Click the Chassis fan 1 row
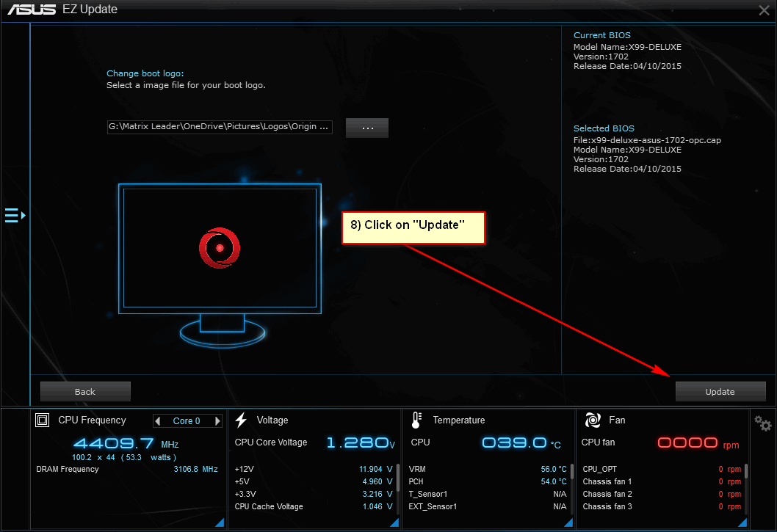This screenshot has height=532, width=777. click(x=662, y=481)
